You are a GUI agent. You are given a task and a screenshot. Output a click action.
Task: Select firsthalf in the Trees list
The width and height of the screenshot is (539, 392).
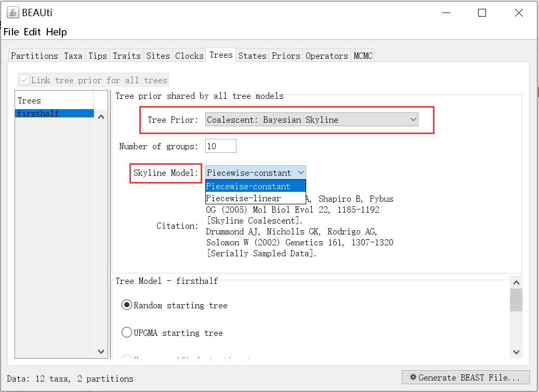[x=54, y=113]
